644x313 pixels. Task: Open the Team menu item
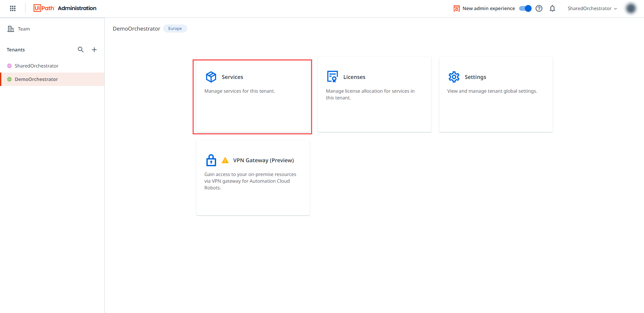coord(52,29)
